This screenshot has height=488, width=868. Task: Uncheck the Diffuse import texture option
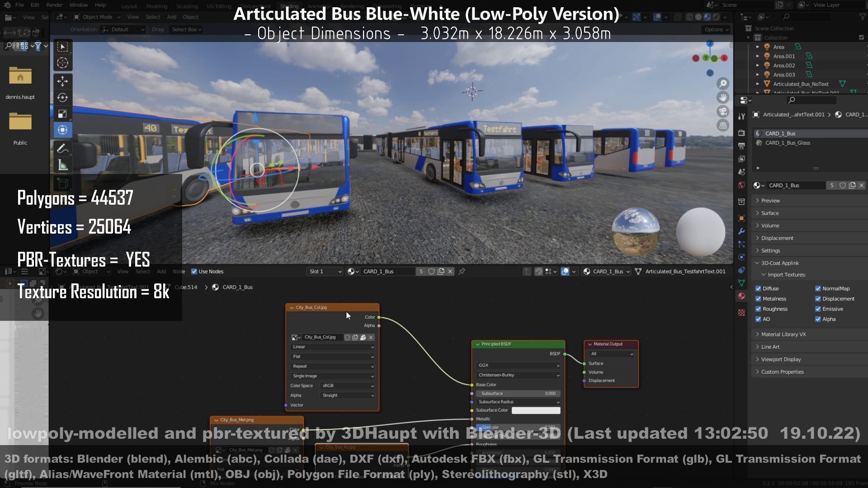[758, 288]
